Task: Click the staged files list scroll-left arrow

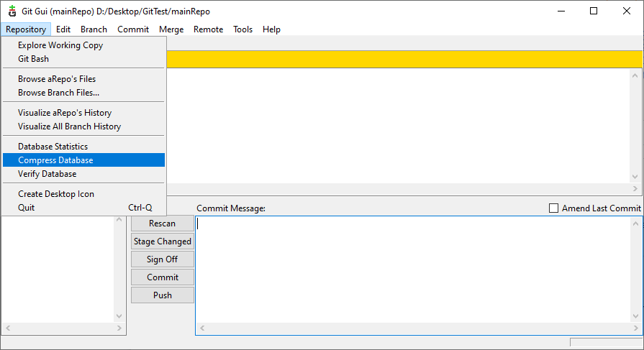Action: tap(8, 328)
